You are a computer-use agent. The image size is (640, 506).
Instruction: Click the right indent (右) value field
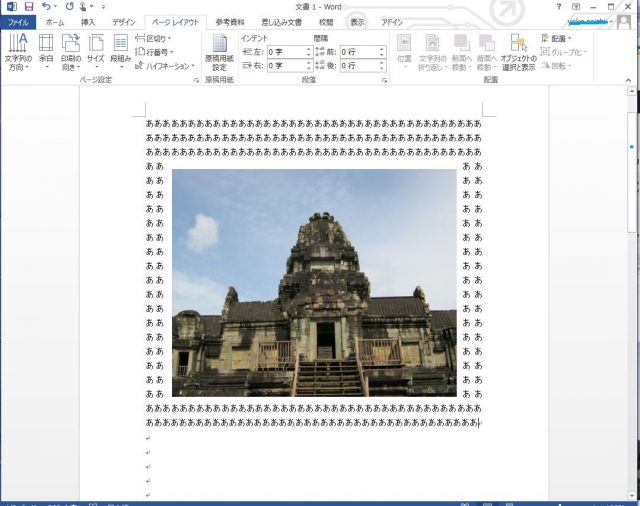pyautogui.click(x=287, y=65)
